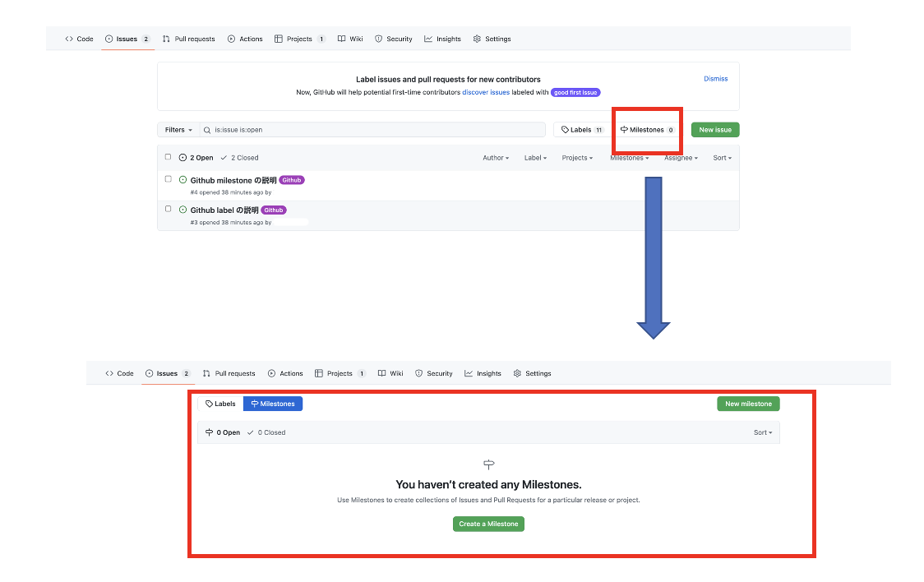This screenshot has width=924, height=582.
Task: Click the Wiki book icon in top navigation
Action: 341,39
